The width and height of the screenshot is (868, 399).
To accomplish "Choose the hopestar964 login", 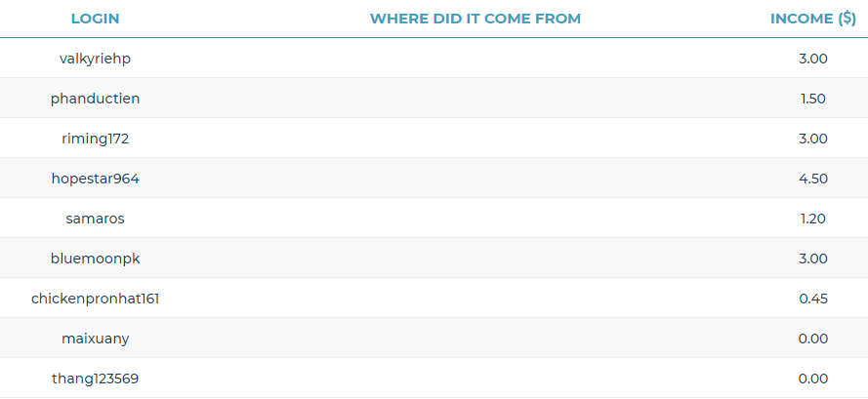I will tap(95, 179).
